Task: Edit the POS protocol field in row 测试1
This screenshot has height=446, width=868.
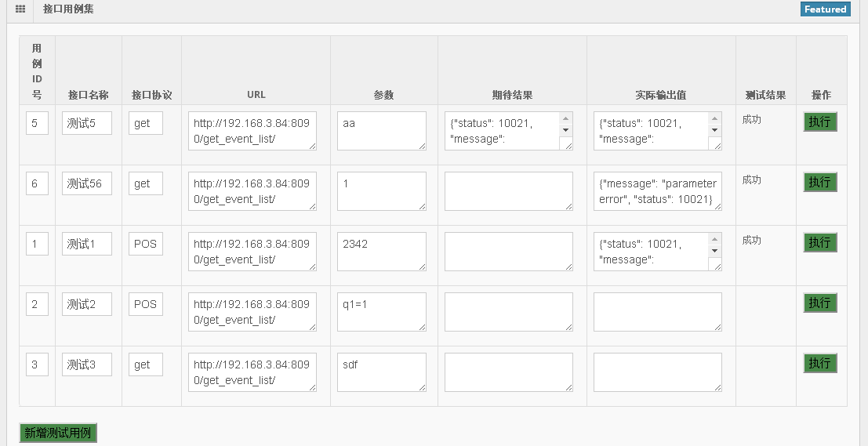Action: 146,244
